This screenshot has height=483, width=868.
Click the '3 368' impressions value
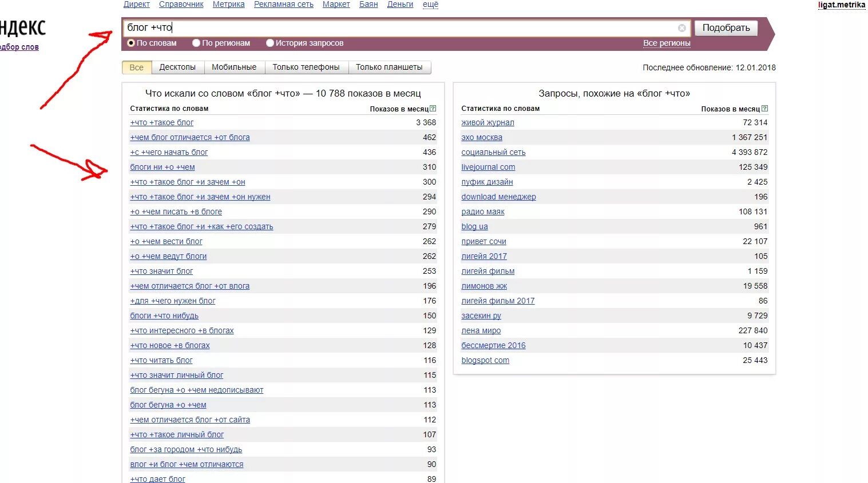(426, 122)
